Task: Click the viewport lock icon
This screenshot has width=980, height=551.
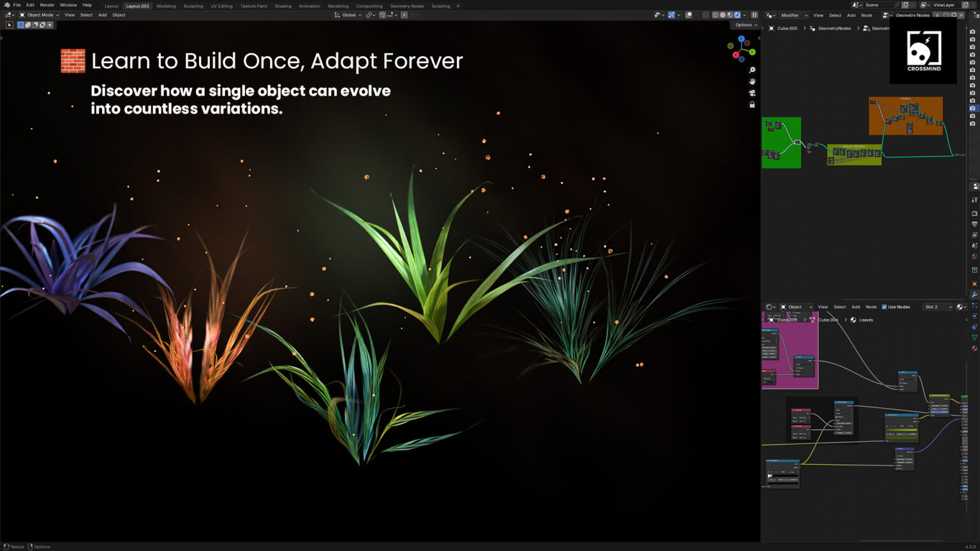Action: 752,105
